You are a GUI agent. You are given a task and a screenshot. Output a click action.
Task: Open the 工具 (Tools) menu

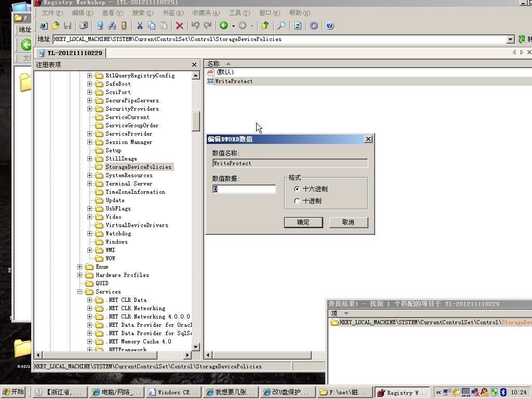click(239, 13)
